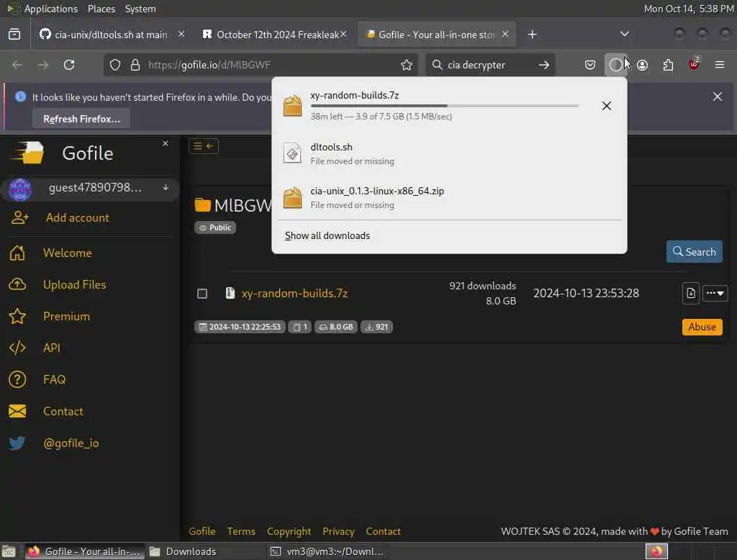Screen dimensions: 737x560
Task: Click the padlock site info icon
Action: click(135, 65)
